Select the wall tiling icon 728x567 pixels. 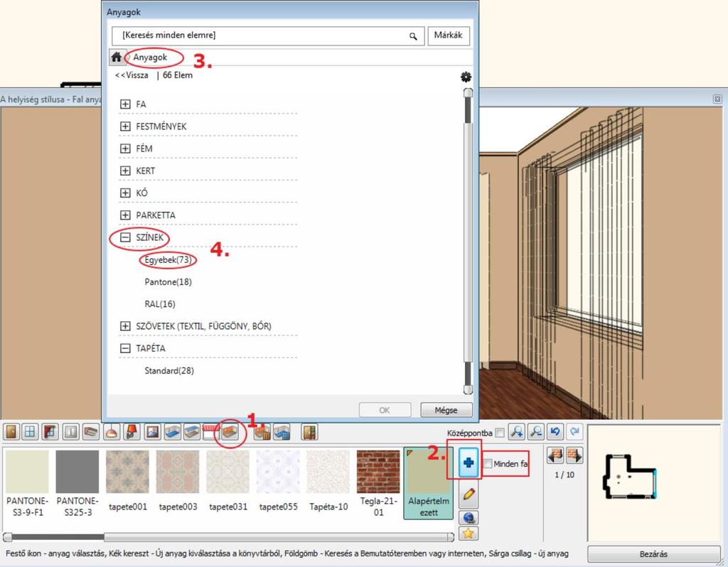pyautogui.click(x=262, y=432)
